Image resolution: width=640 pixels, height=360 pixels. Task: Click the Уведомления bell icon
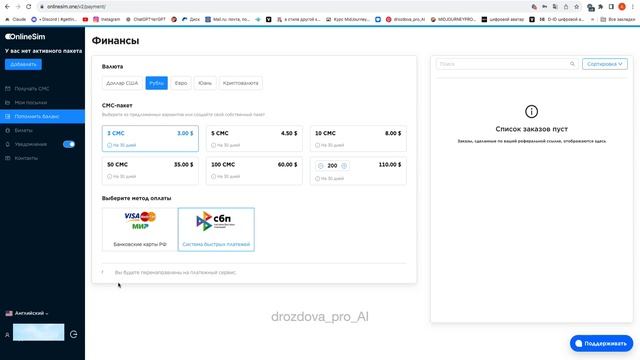pos(8,144)
